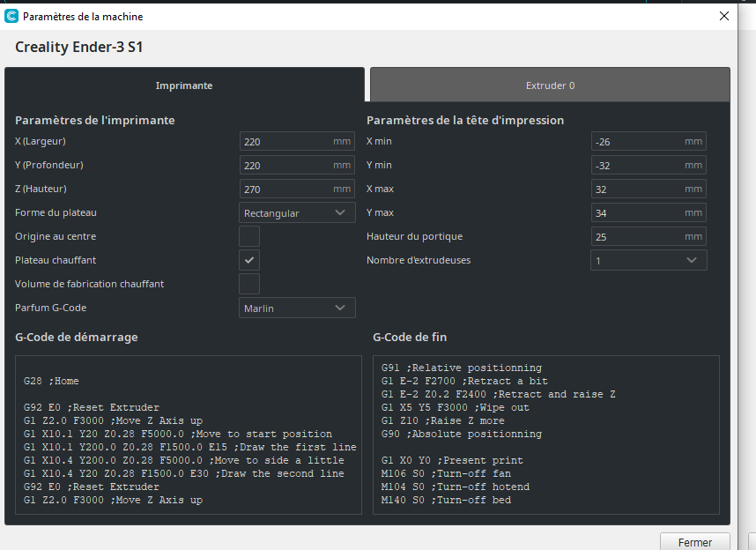Click the Paramètres de la tête d'impression heading
The image size is (756, 550).
pyautogui.click(x=465, y=120)
